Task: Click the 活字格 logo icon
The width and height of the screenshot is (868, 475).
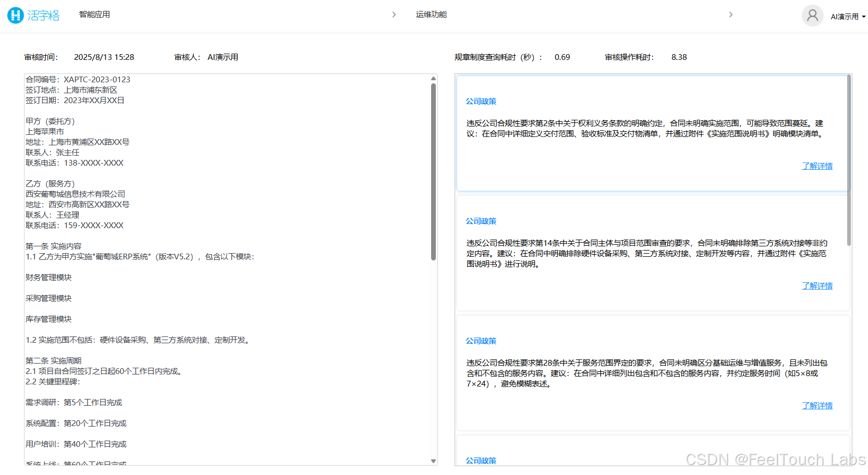Action: pyautogui.click(x=16, y=15)
